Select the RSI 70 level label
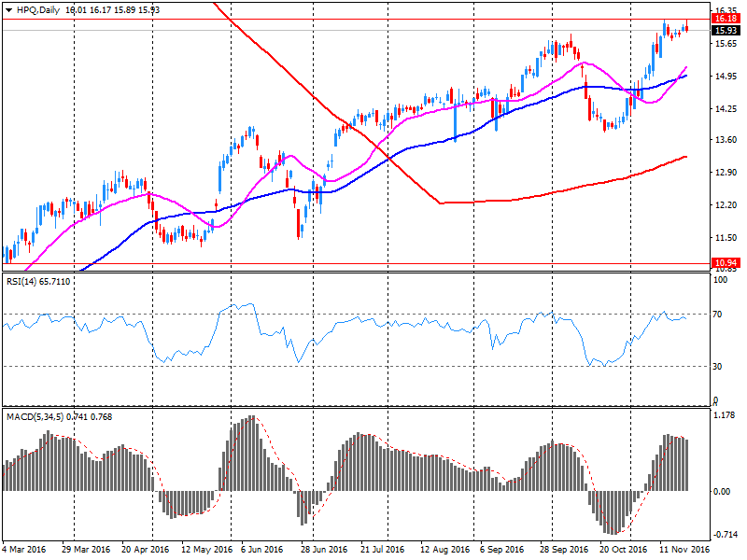Screen dimensions: 747x560 (717, 315)
